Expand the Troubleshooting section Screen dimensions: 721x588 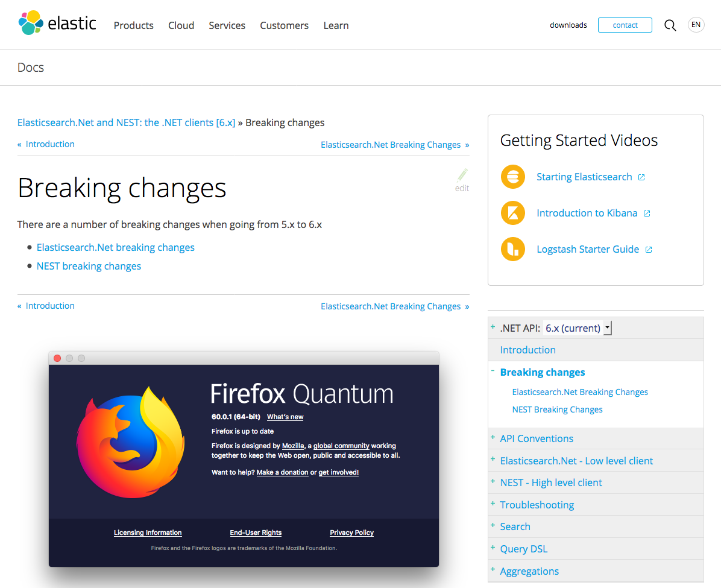coord(493,504)
